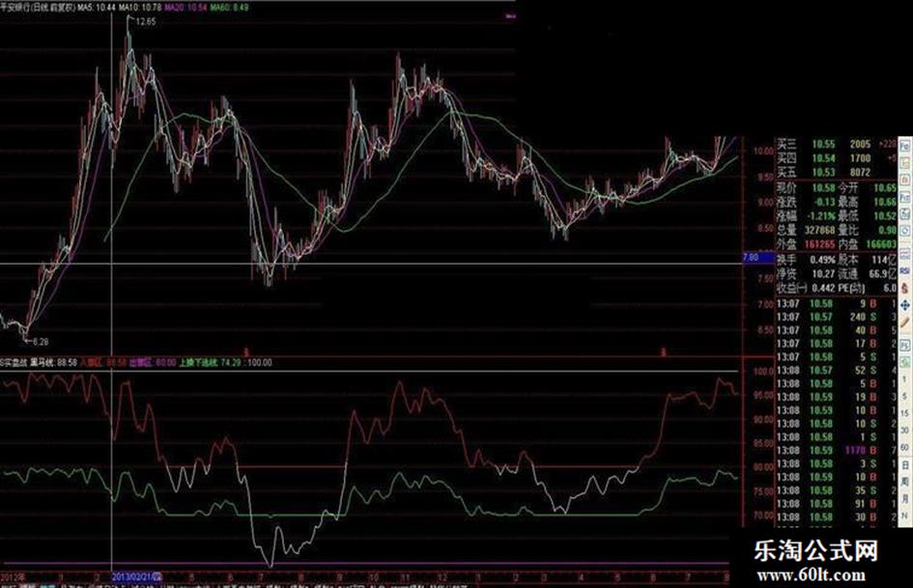The image size is (913, 588).
Task: Click the 2013/02/21 date marker on time axis
Action: coord(137,577)
